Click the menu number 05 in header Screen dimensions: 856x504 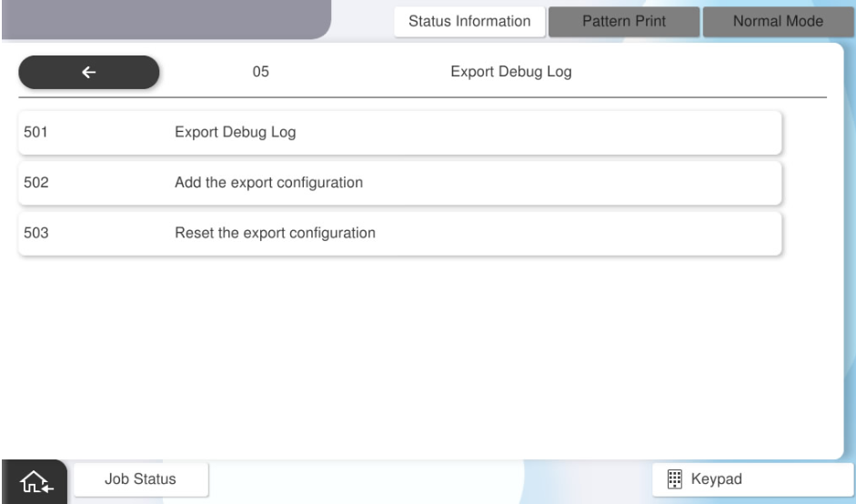click(260, 74)
